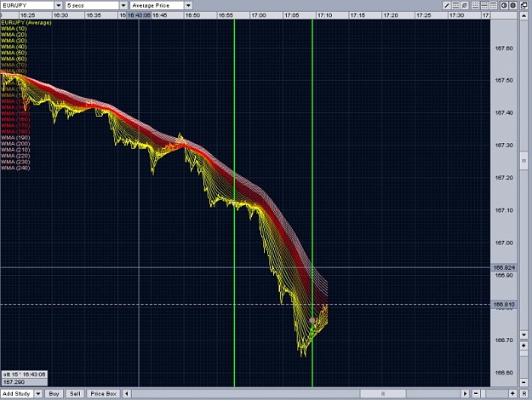
Task: Click the WMA (60) legend entry
Action: click(x=14, y=59)
